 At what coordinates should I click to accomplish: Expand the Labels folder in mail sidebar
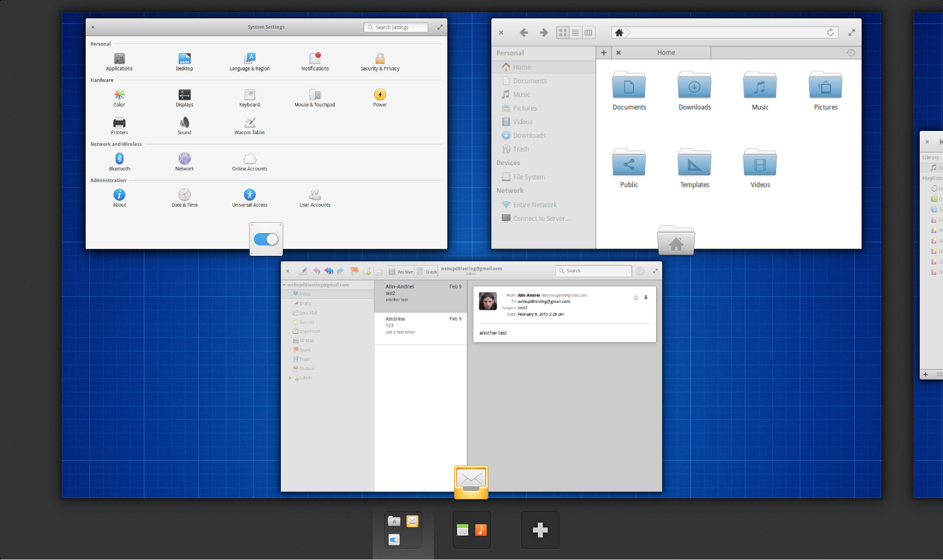(x=289, y=378)
